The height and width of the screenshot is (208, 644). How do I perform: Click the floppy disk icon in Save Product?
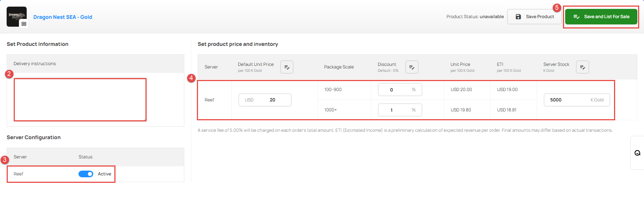click(518, 17)
